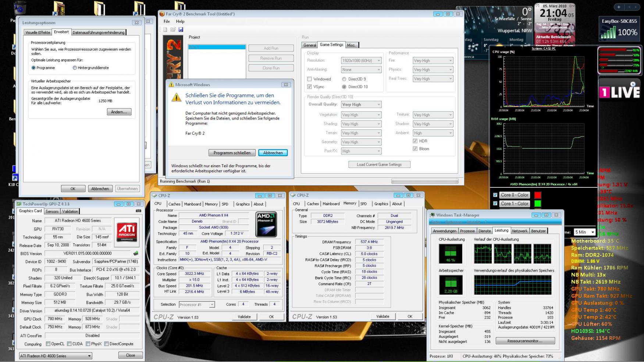Click the CPU-Auslastung 46 % meter in Task-Manager

click(x=450, y=254)
